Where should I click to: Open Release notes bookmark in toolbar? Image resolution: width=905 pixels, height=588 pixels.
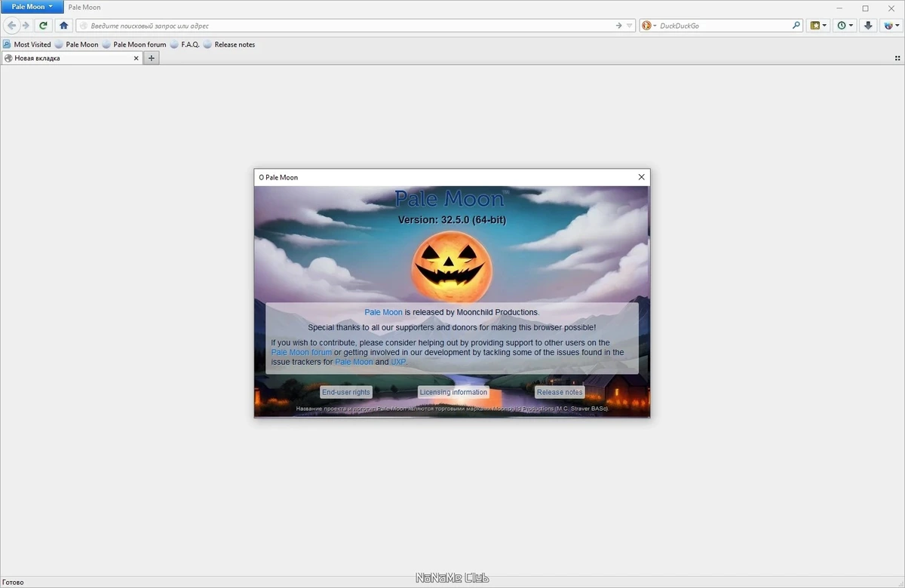(x=229, y=44)
